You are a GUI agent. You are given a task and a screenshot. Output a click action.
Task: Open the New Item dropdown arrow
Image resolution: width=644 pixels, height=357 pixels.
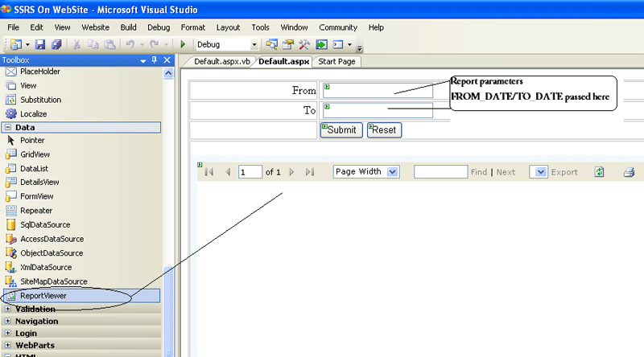[27, 44]
